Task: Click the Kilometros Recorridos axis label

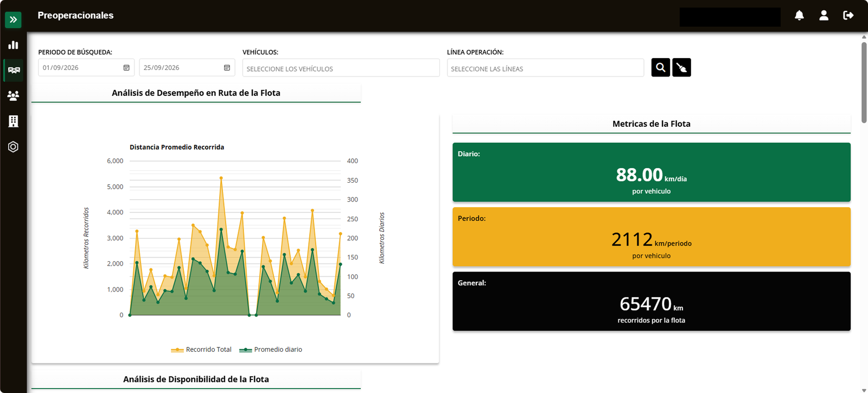Action: point(86,238)
